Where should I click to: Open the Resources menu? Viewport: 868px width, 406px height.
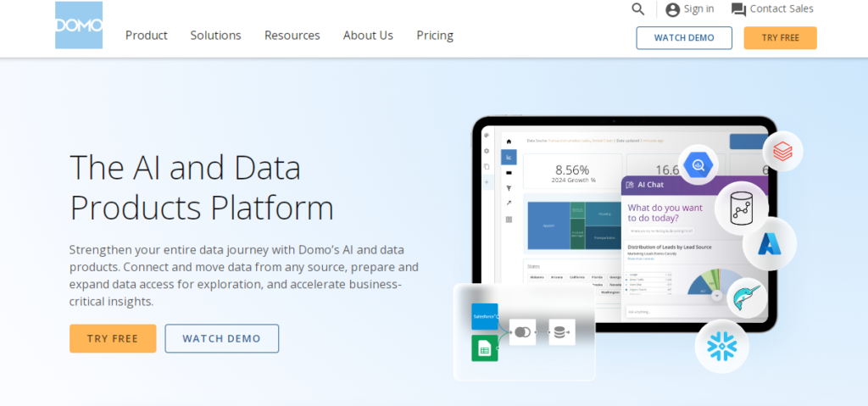pos(292,36)
